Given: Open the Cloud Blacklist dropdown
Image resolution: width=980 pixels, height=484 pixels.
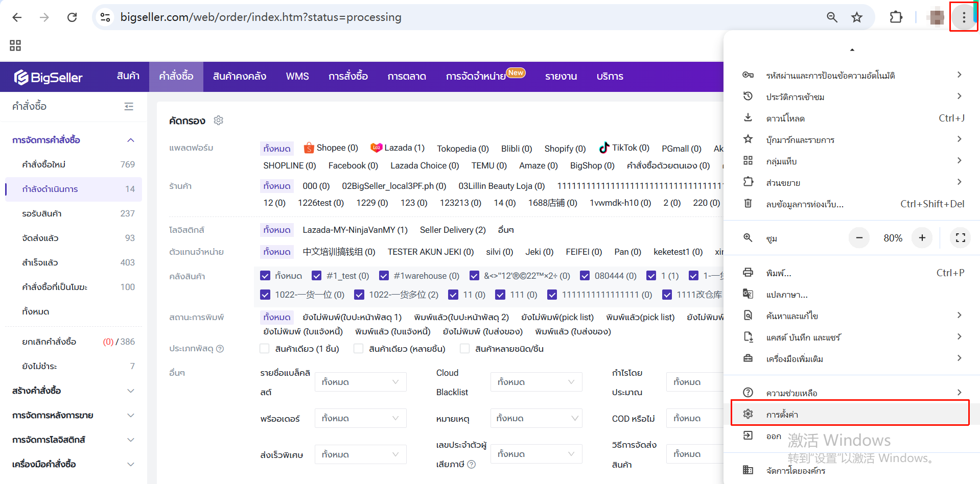Looking at the screenshot, I should point(536,382).
